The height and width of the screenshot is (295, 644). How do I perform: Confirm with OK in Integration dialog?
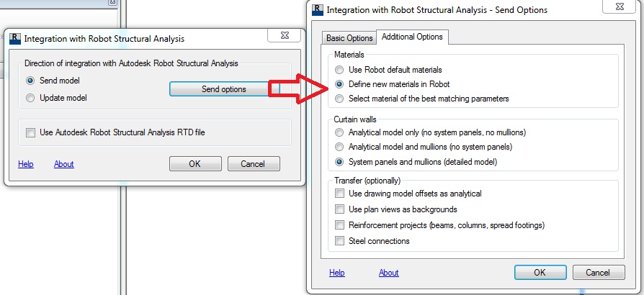[195, 164]
